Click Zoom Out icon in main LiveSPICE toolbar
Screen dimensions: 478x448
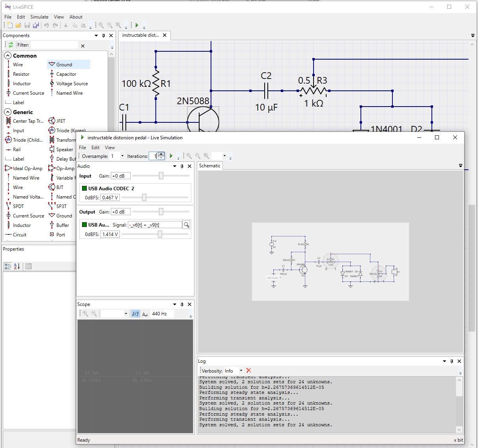(x=110, y=25)
